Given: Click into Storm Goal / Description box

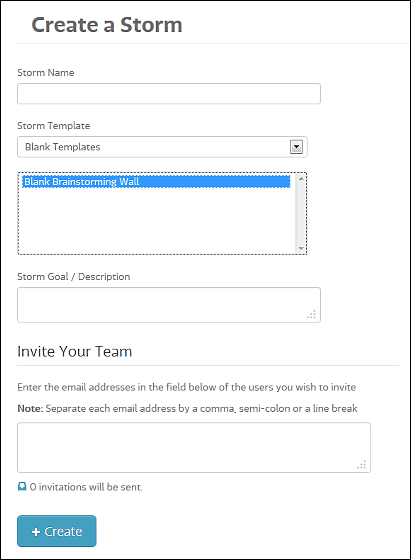Looking at the screenshot, I should point(169,305).
